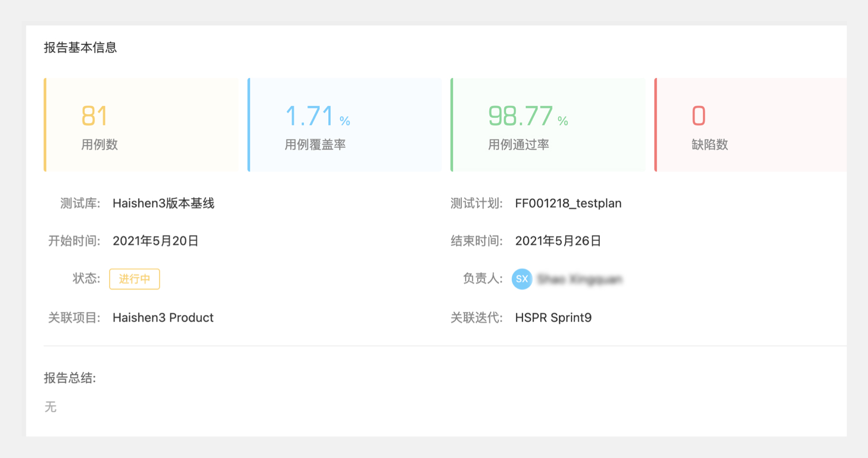Click the 98.77 % pass rate value

point(527,117)
